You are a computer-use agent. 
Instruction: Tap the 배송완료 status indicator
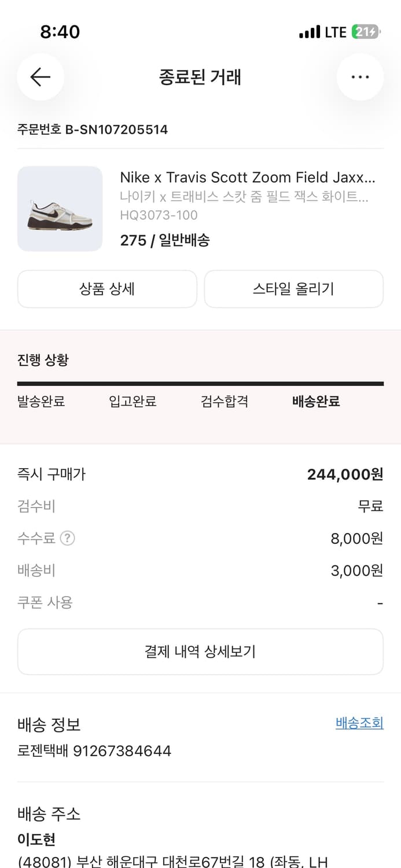tap(315, 402)
